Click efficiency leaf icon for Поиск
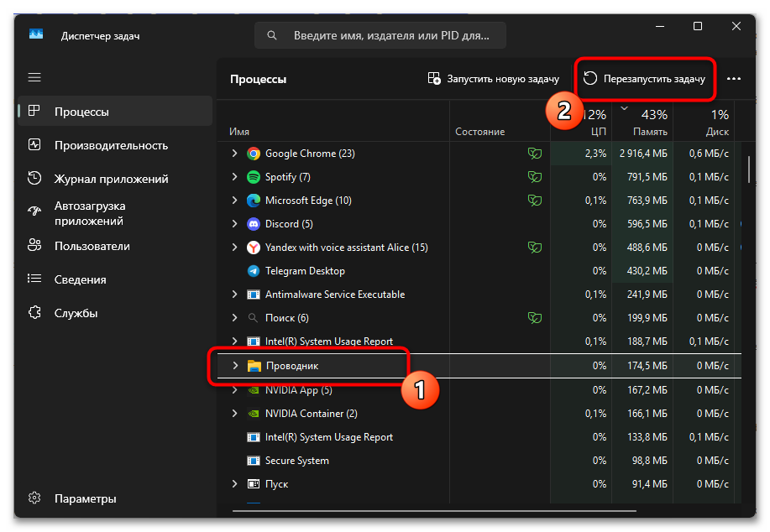Viewport: 770px width, 532px height. point(535,318)
